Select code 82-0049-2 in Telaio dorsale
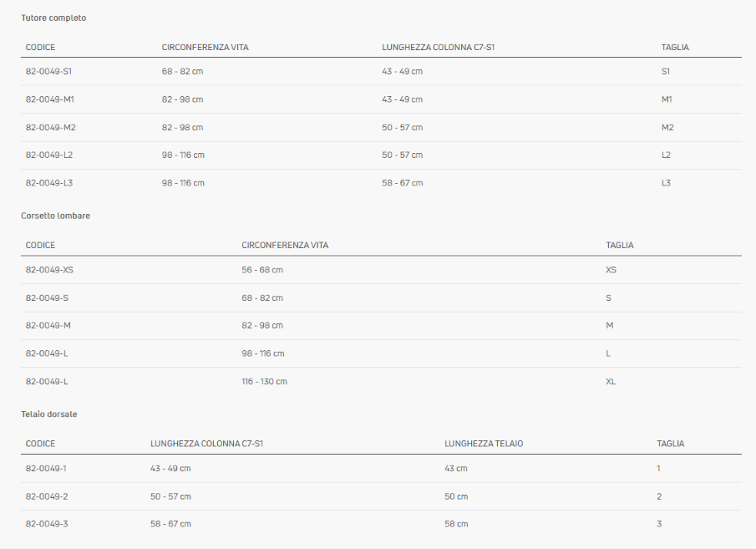The width and height of the screenshot is (756, 549). tap(47, 496)
